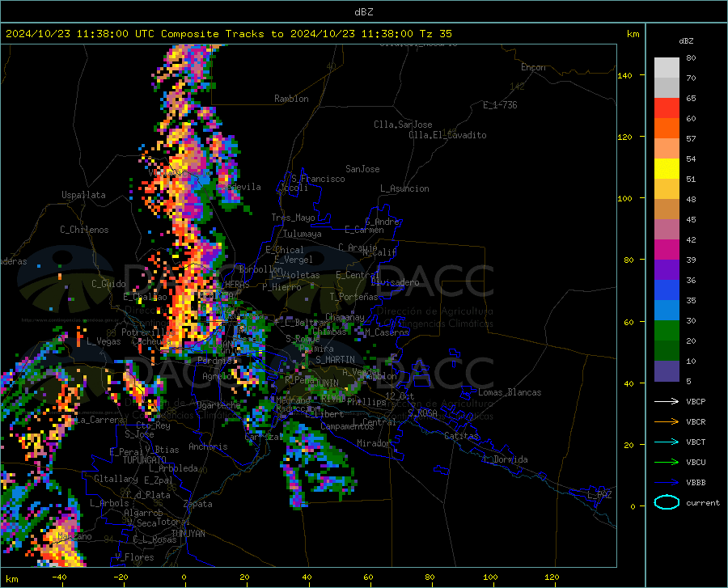
Task: Click the Gltallary place label
Action: coord(116,479)
